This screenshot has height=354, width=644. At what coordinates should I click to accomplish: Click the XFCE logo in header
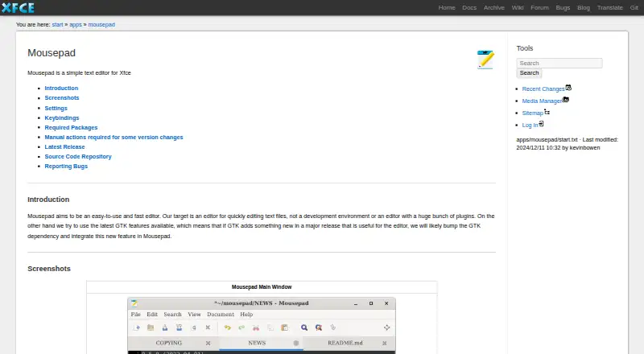pos(18,7)
